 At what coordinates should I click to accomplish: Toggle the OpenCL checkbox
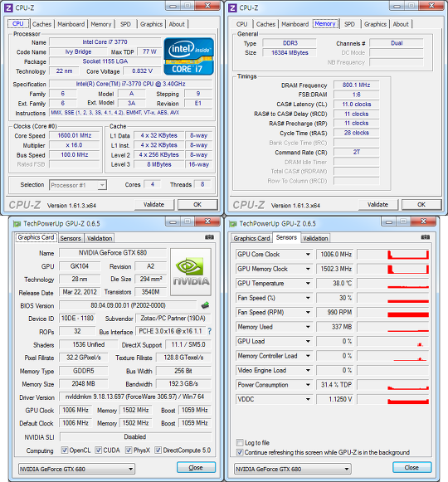click(x=65, y=450)
